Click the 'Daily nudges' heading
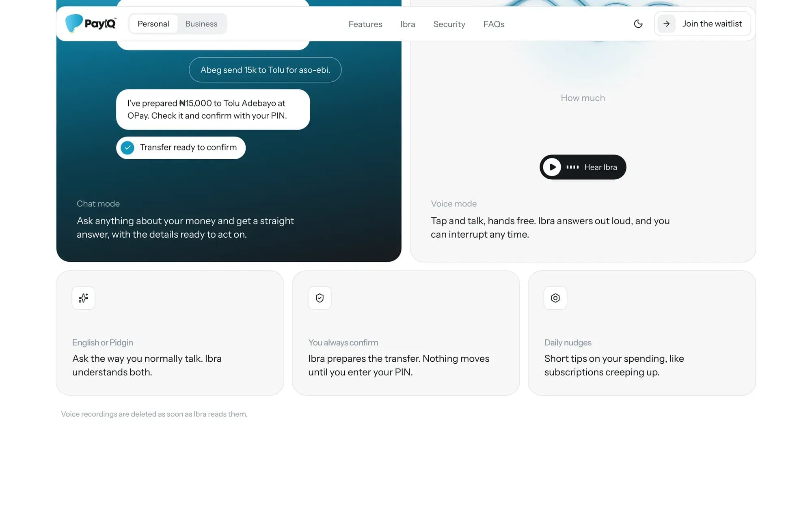Screen dimensions: 812x508 click(568, 343)
